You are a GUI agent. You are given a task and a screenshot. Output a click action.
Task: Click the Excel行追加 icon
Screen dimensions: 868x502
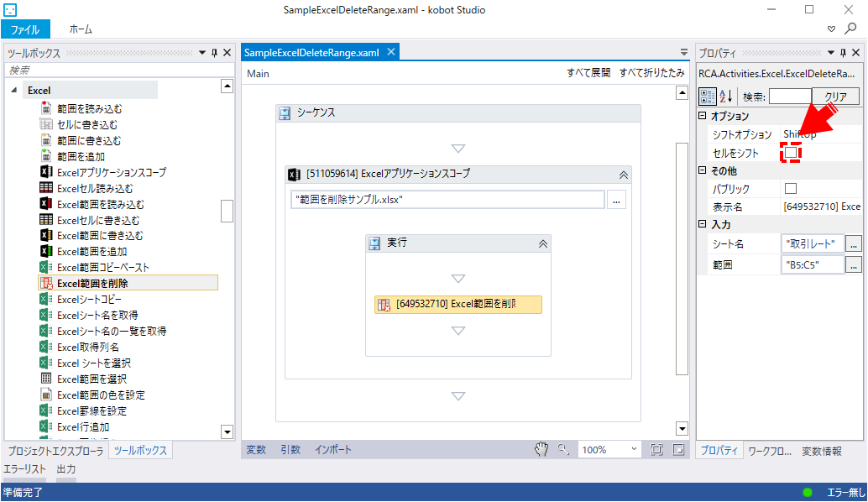pyautogui.click(x=46, y=426)
